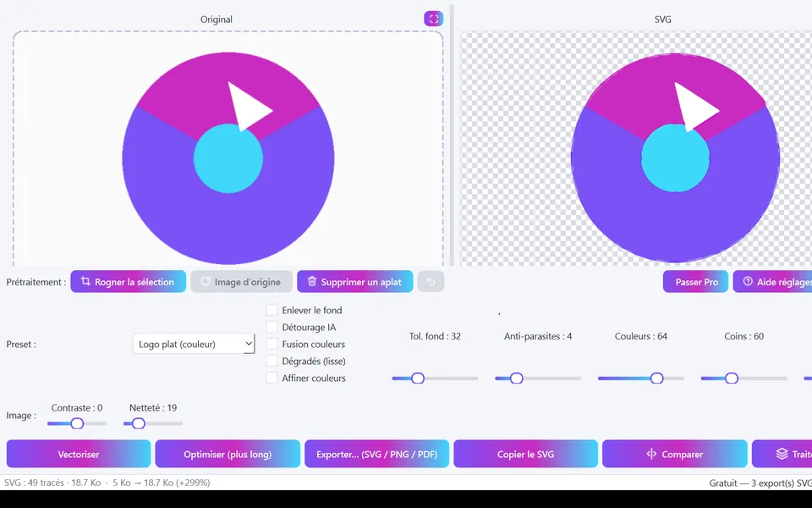Click the status text SVG : 49 tracés

(x=36, y=483)
